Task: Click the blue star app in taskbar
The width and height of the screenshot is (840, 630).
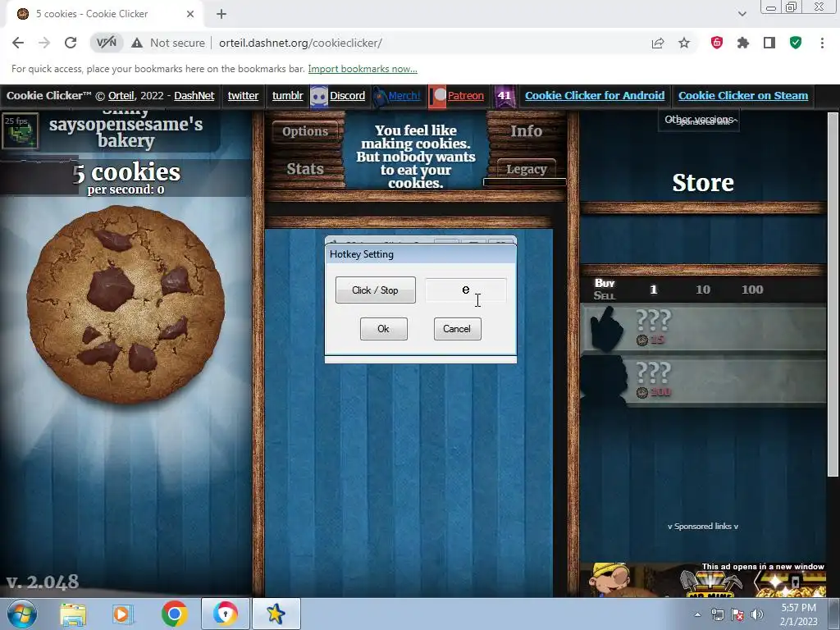Action: click(276, 614)
